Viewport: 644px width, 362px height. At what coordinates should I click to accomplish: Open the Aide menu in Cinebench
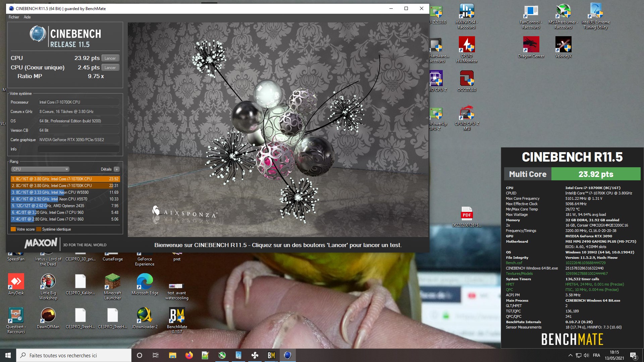point(27,17)
